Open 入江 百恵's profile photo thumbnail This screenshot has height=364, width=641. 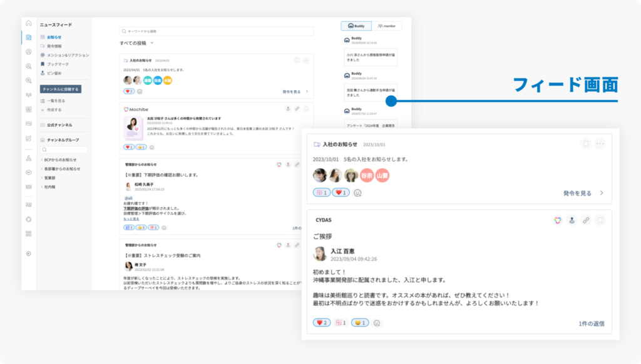click(x=320, y=254)
